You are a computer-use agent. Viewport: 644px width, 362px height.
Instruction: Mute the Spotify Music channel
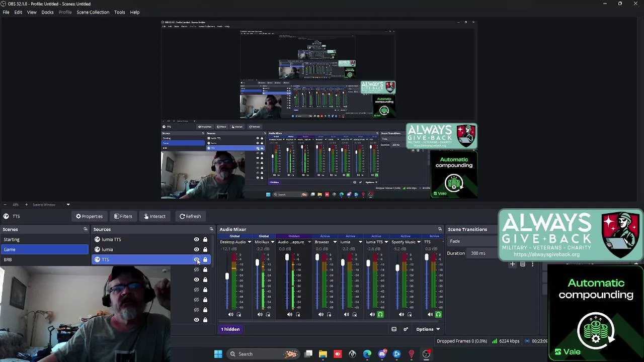click(x=401, y=315)
